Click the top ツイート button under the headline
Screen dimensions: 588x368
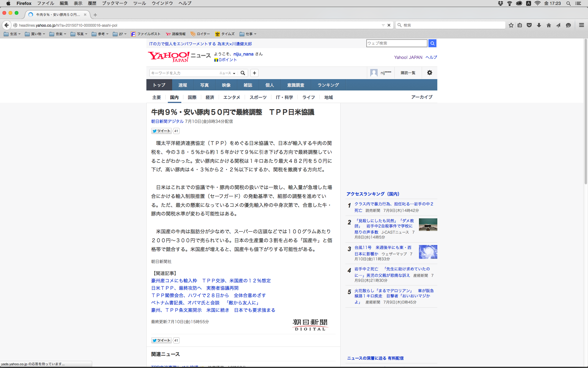(162, 131)
